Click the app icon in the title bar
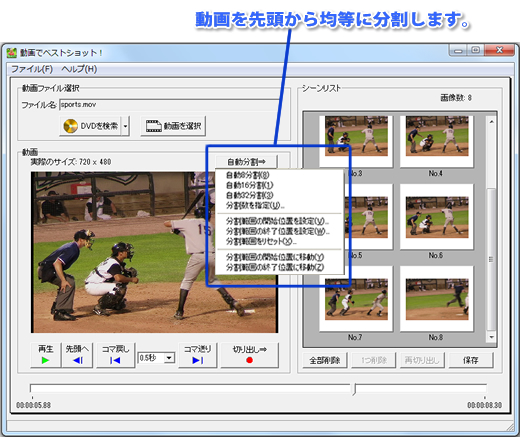Screen dimensions: 520x437 (x=12, y=53)
